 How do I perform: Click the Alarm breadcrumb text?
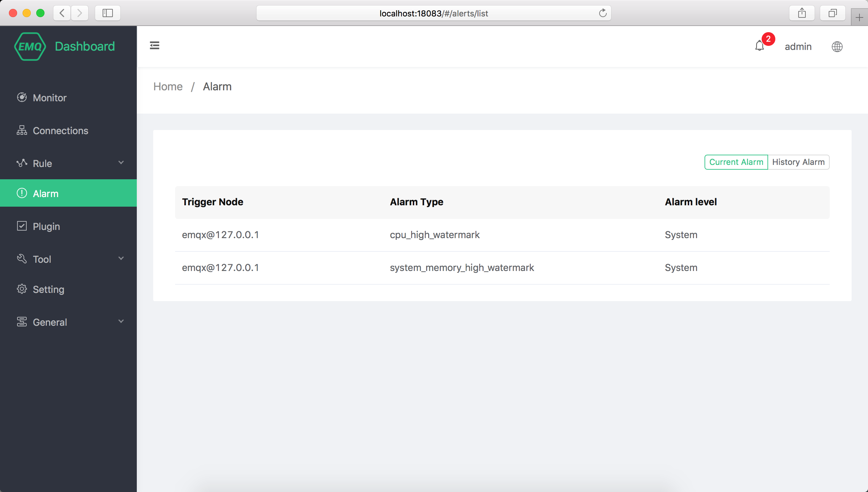pyautogui.click(x=217, y=87)
